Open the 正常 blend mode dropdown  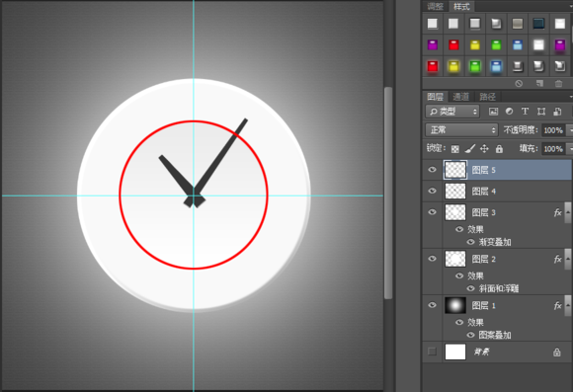[x=461, y=130]
